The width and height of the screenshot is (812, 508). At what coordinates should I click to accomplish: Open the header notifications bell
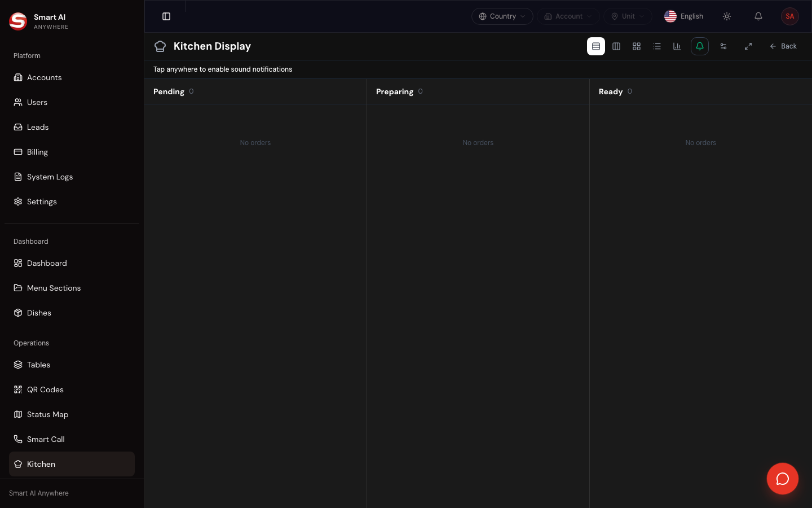click(758, 16)
